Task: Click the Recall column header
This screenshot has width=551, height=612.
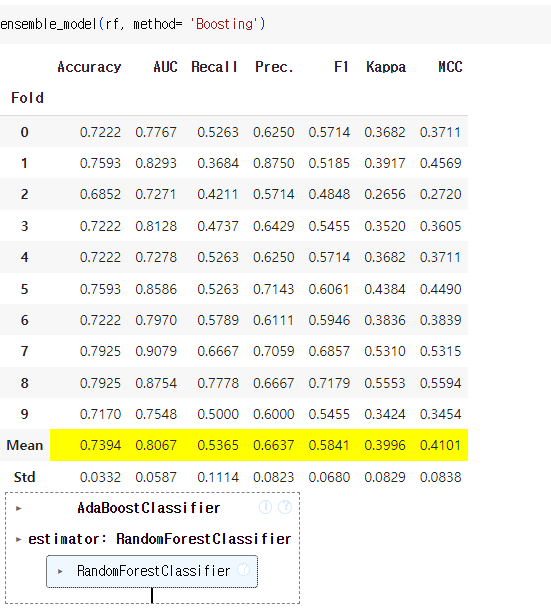Action: 214,67
